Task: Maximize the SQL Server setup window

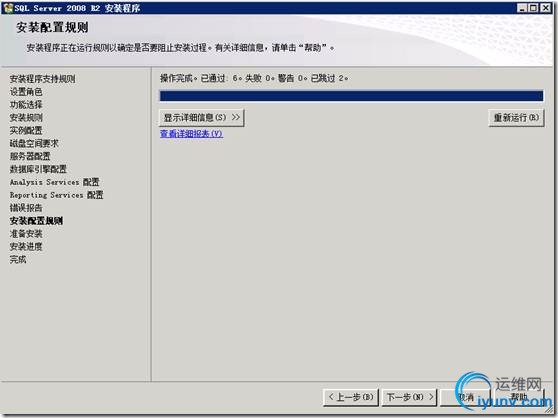Action: (533, 8)
